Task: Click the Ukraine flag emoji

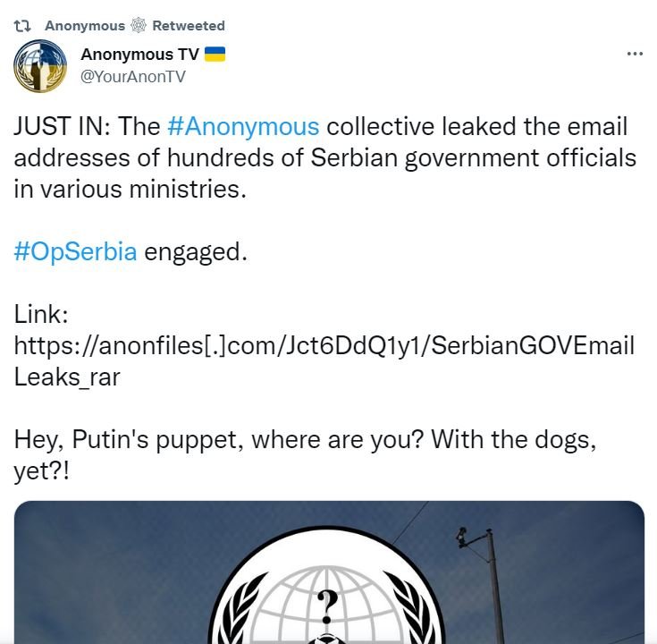Action: 215,55
